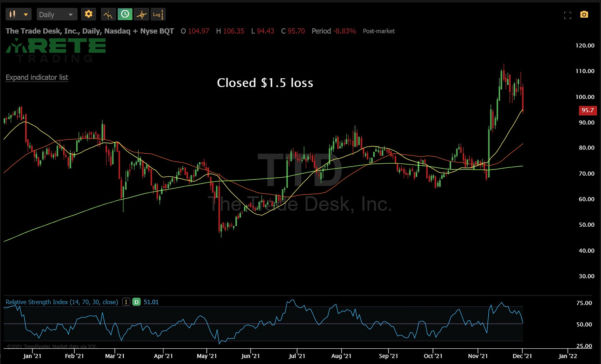Click the Post-market status label
Screen dimensions: 601x364
click(379, 31)
